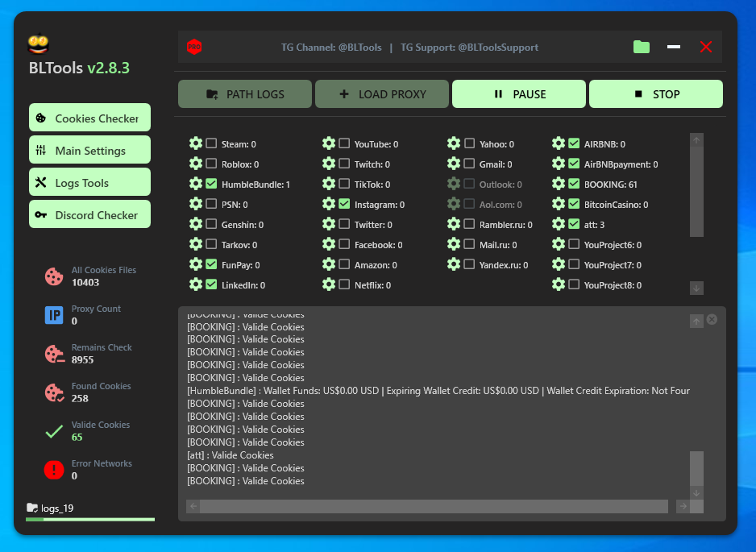756x552 pixels.
Task: Open settings gear for Tarkov
Action: (196, 244)
